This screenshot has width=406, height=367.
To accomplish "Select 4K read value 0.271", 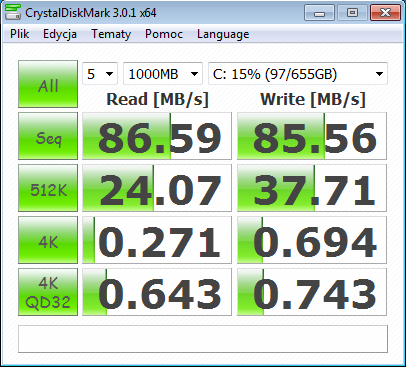I will pos(157,240).
